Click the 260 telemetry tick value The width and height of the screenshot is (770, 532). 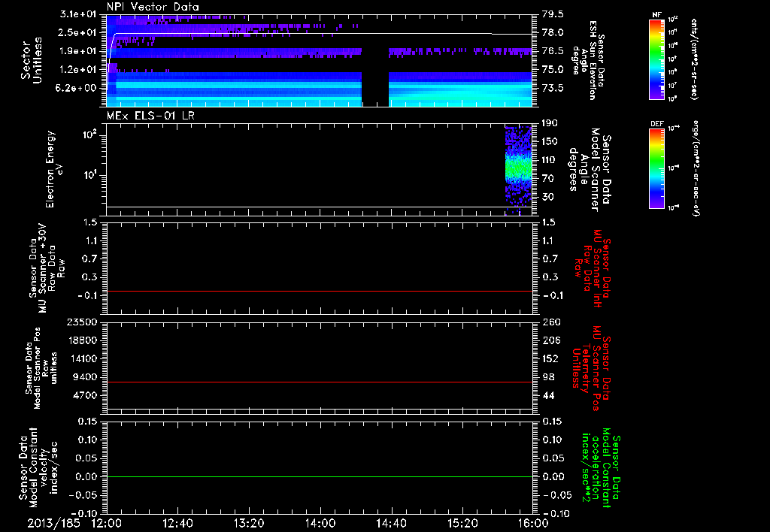click(550, 322)
